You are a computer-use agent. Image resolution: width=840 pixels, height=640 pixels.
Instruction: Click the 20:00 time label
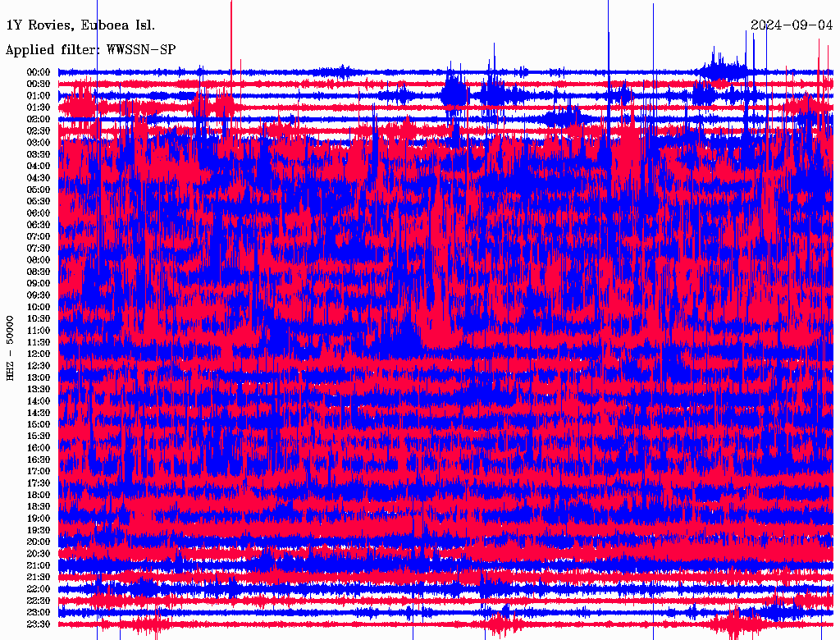tap(39, 542)
